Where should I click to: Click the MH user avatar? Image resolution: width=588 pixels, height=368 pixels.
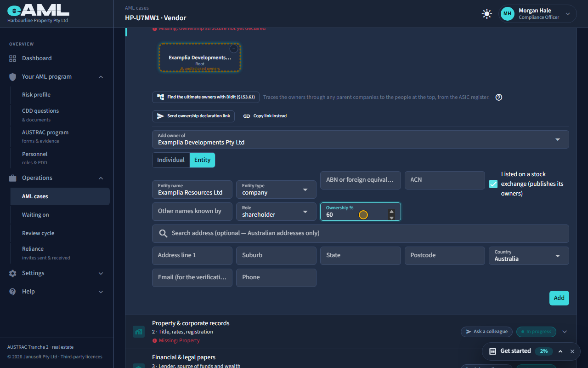(507, 14)
